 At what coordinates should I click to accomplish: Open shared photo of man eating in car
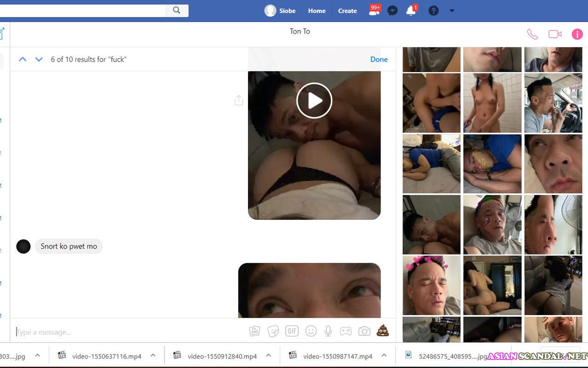click(x=553, y=103)
